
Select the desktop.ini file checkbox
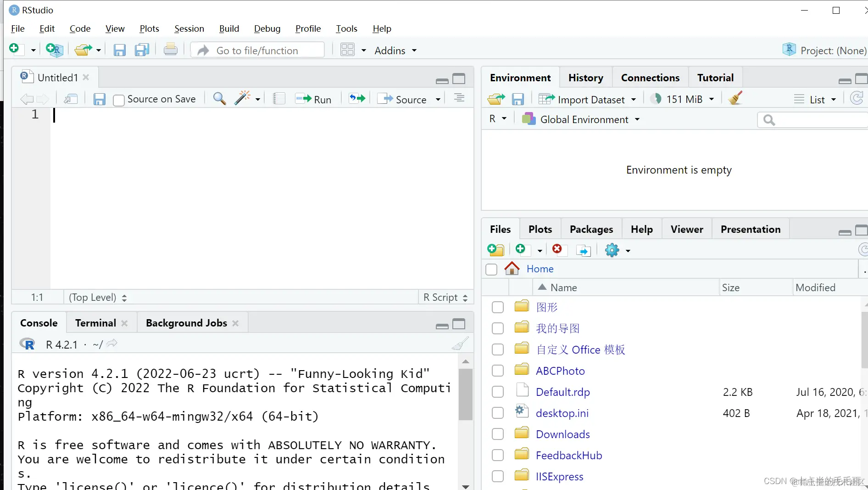point(498,413)
